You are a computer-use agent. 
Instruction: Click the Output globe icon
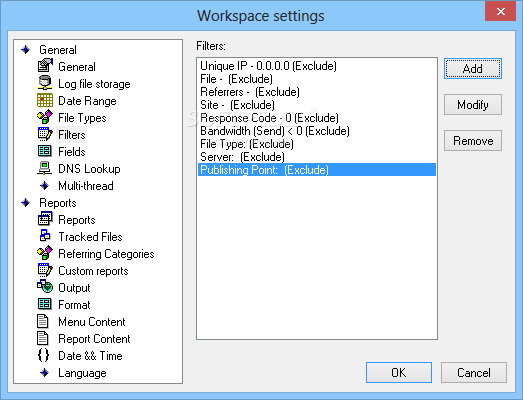pos(45,287)
